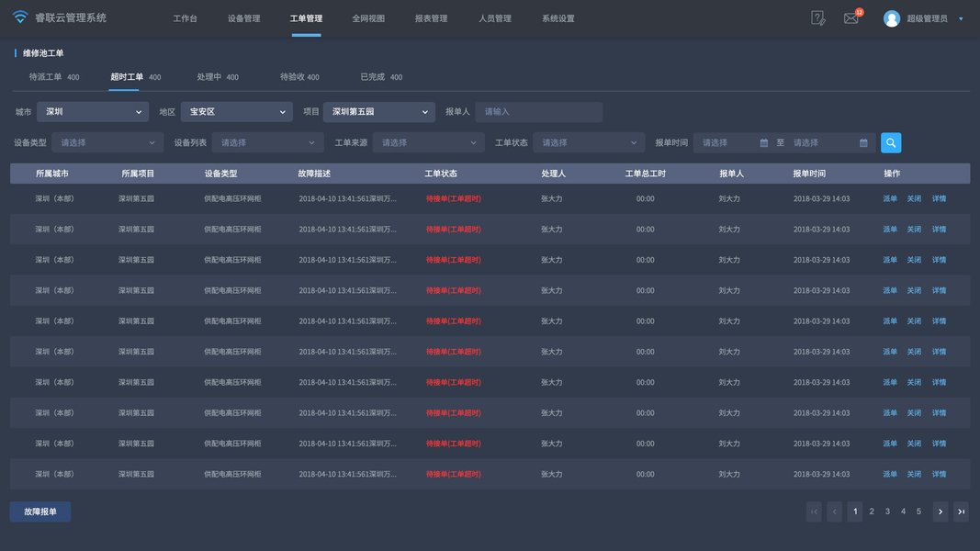This screenshot has width=980, height=551.
Task: Open 工单管理 menu
Action: point(306,18)
